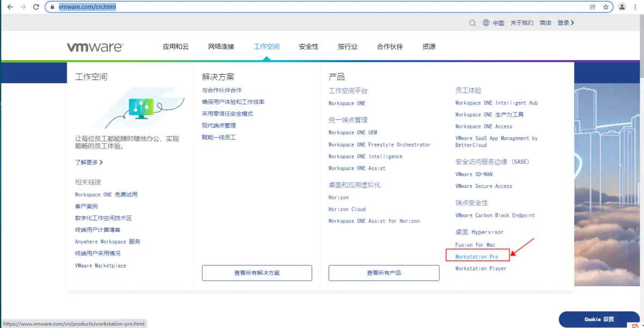Click the 关于我们 link
Viewport: 644px width, 328px height.
coord(522,23)
